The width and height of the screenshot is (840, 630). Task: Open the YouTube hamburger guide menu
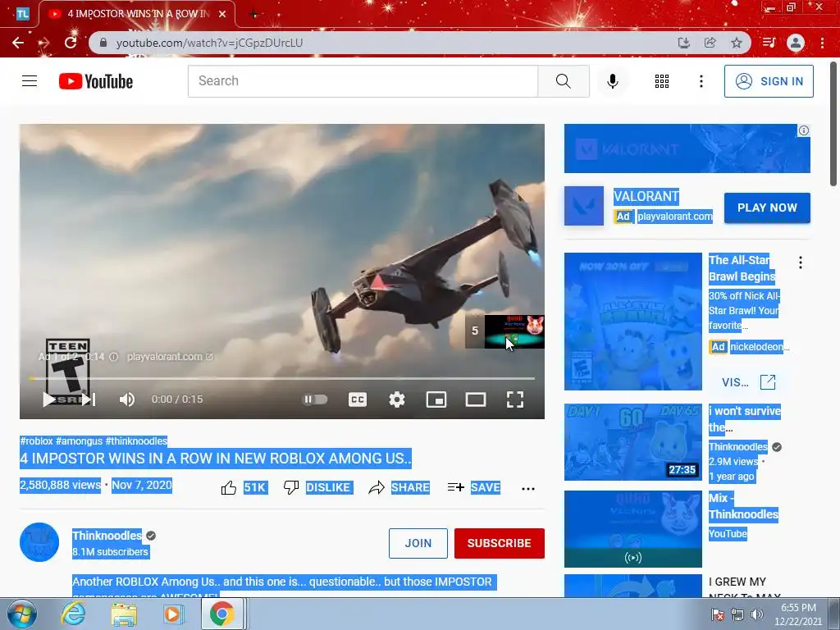(x=30, y=81)
